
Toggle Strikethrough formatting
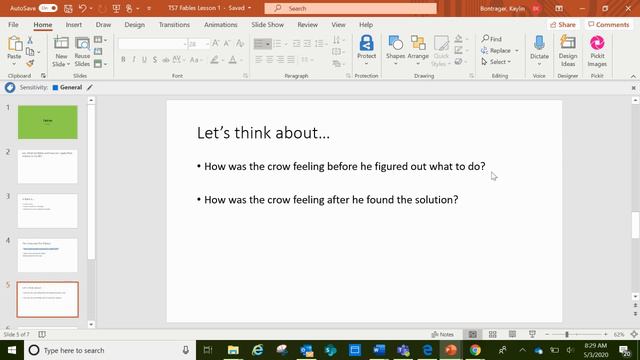click(x=165, y=60)
